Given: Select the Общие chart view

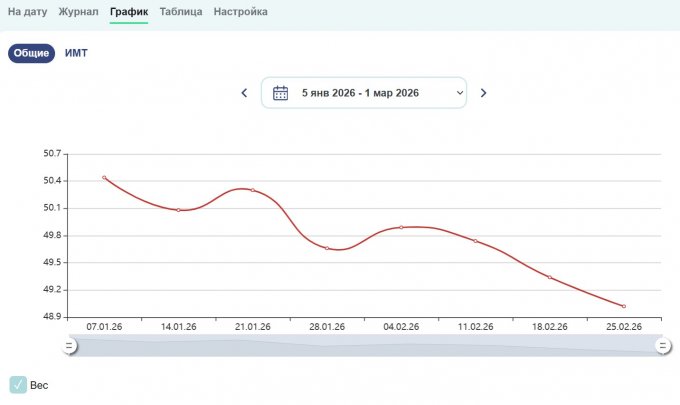Looking at the screenshot, I should 31,53.
